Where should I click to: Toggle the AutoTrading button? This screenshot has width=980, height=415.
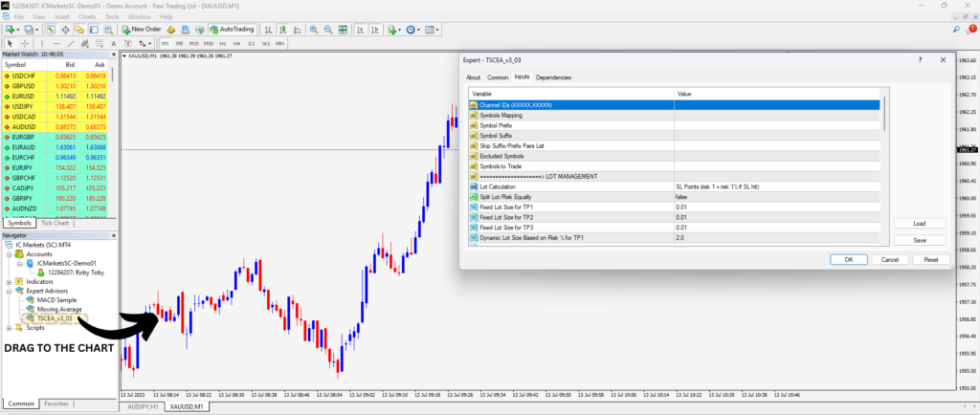232,30
